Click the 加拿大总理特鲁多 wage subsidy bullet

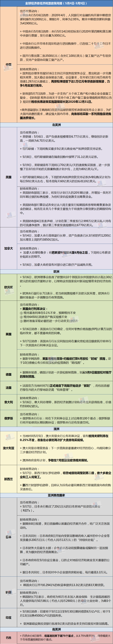[65, 254]
